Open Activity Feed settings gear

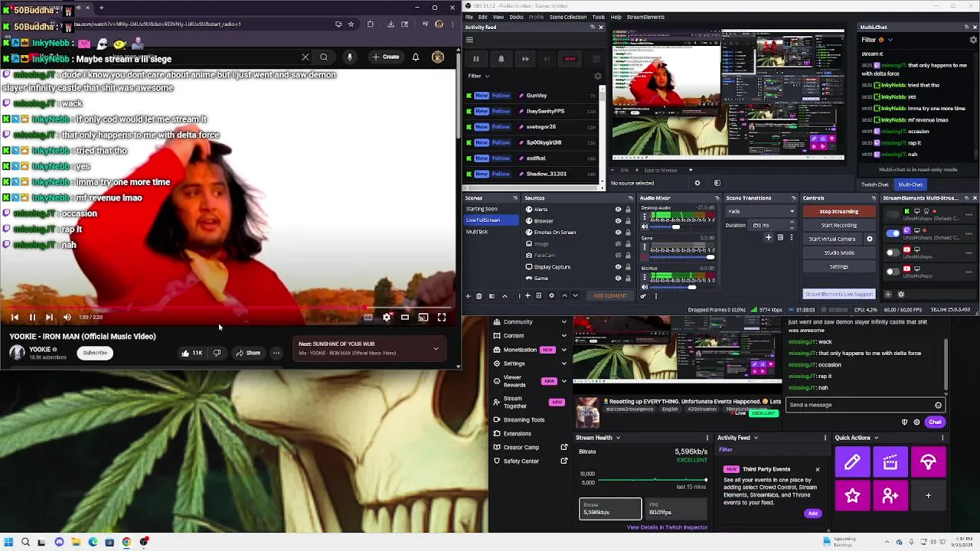[598, 76]
